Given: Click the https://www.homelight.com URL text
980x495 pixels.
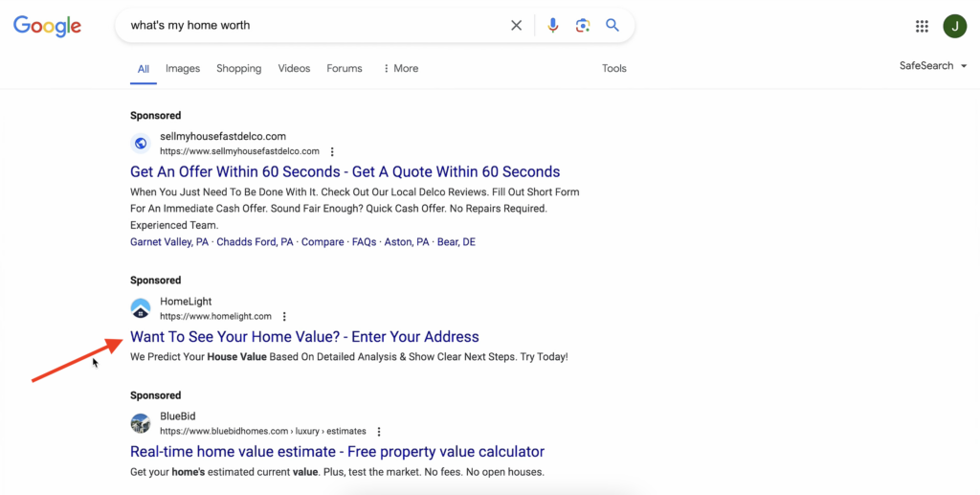Looking at the screenshot, I should 215,316.
